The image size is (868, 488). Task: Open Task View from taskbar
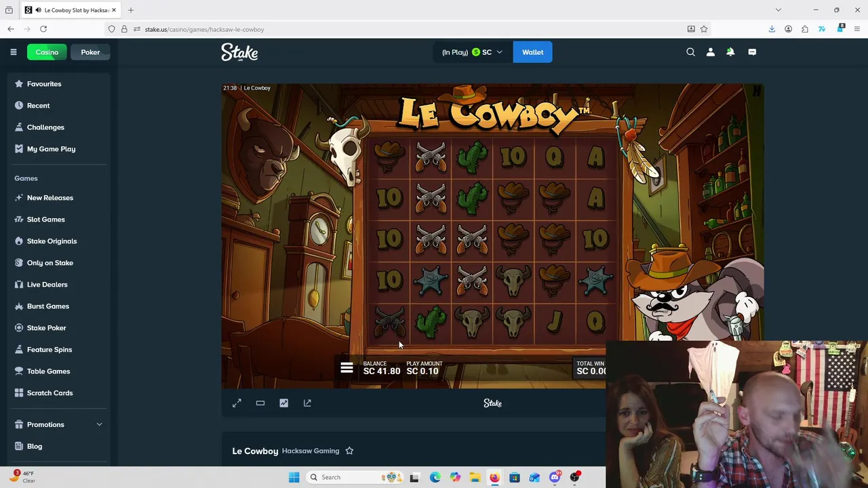pyautogui.click(x=414, y=477)
